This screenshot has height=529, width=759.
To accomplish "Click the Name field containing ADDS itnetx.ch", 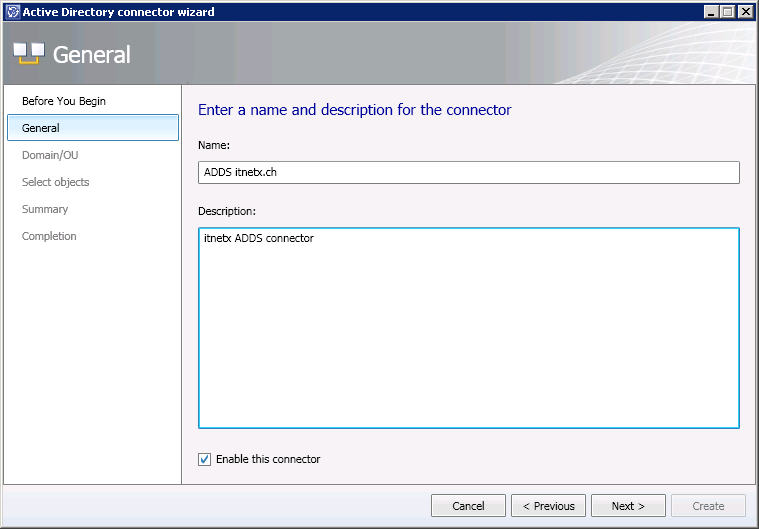I will coord(469,173).
